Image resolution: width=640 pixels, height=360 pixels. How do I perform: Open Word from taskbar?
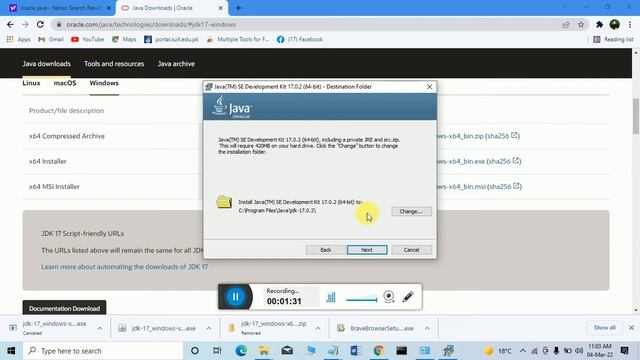tap(356, 351)
